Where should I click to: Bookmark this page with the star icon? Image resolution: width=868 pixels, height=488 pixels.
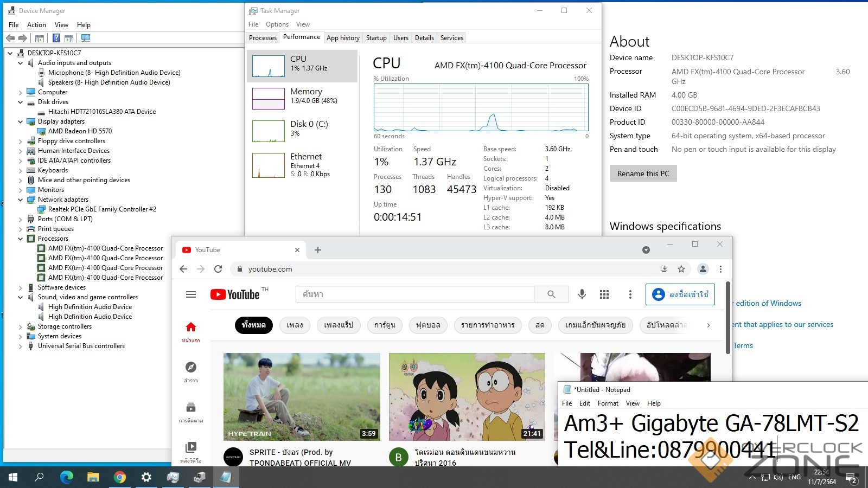(681, 269)
